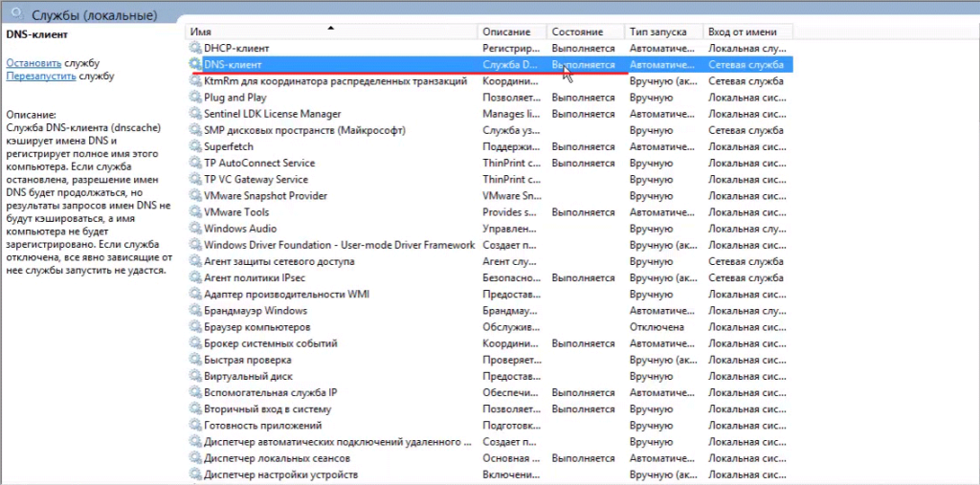The width and height of the screenshot is (980, 485).
Task: Select the Браузер компьютеров disabled service
Action: tap(256, 327)
